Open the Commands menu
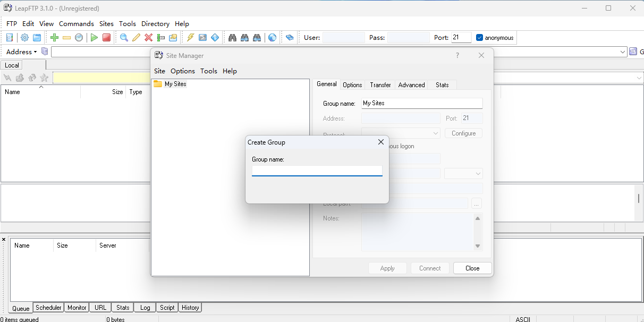The height and width of the screenshot is (322, 644). tap(76, 24)
